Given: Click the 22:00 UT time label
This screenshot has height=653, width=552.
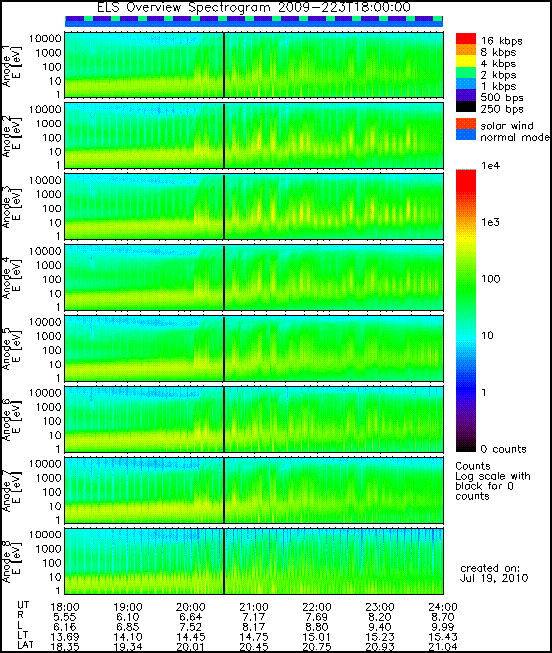Looking at the screenshot, I should (x=317, y=607).
